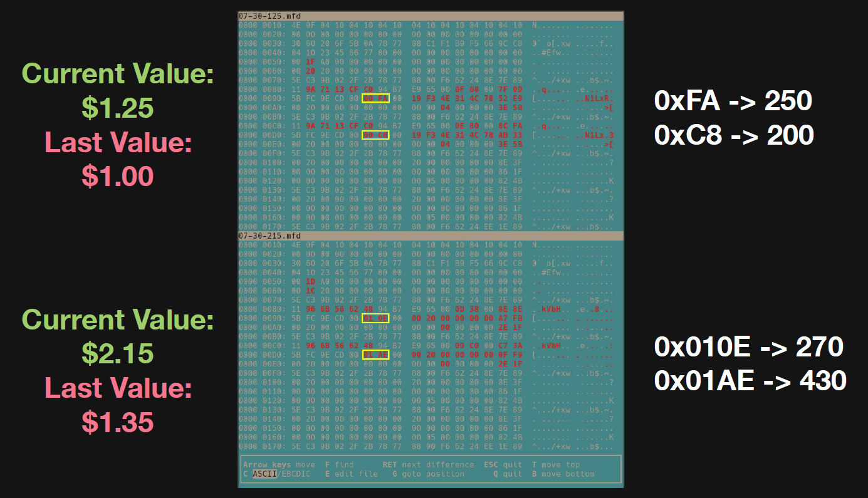Click the 'RET next difference' hint

428,465
